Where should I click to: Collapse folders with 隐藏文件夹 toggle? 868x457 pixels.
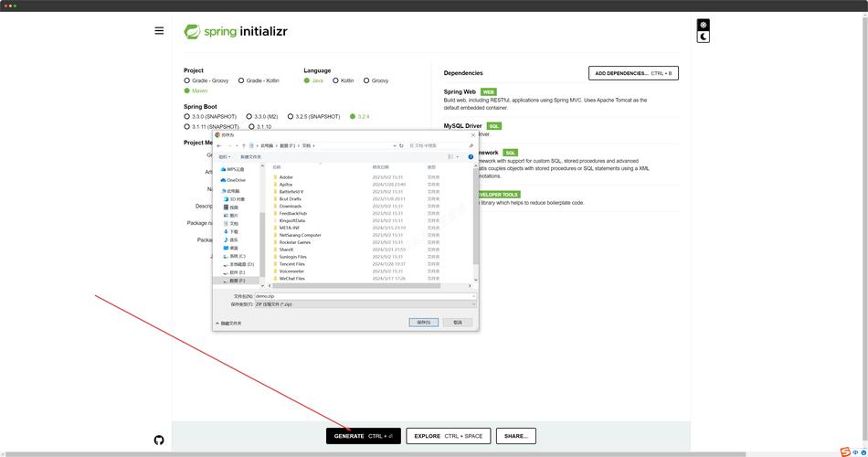coord(228,323)
